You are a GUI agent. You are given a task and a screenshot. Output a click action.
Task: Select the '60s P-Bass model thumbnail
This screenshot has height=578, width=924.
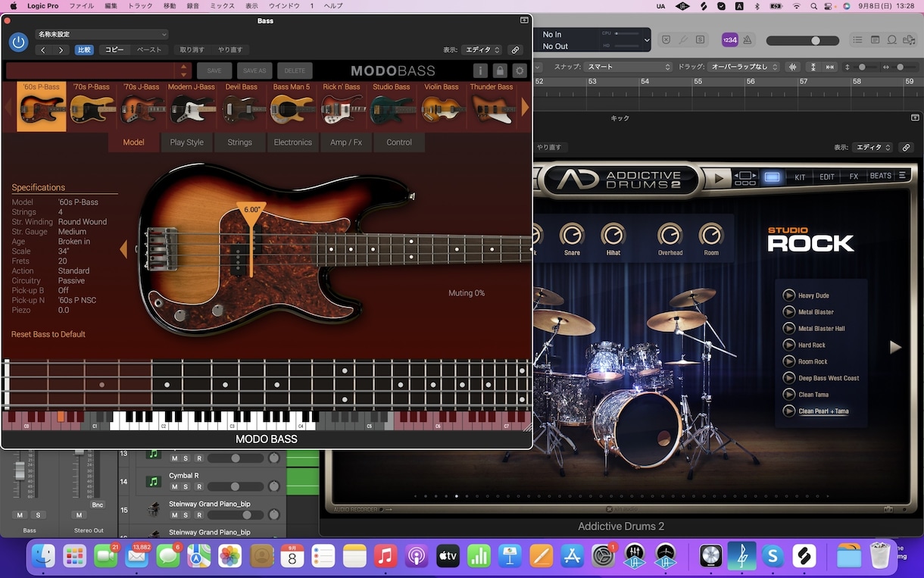click(41, 107)
